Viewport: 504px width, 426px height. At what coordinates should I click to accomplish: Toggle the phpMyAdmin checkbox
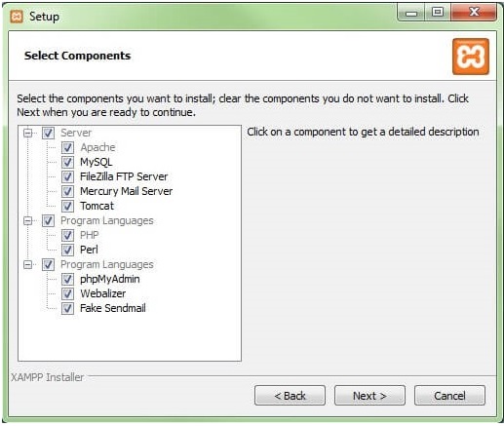click(x=67, y=279)
